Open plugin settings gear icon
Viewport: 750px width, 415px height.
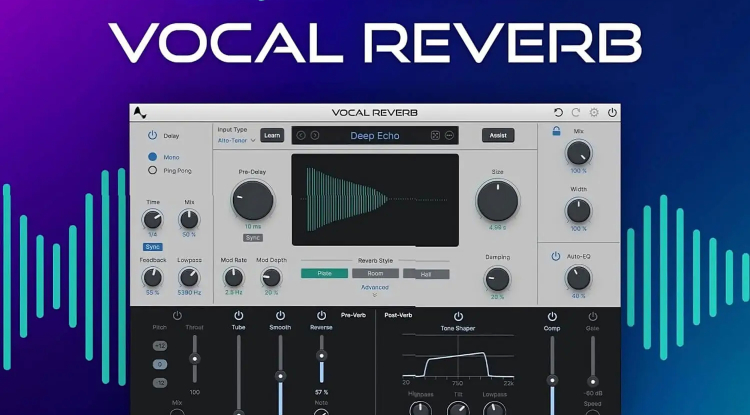coord(594,113)
